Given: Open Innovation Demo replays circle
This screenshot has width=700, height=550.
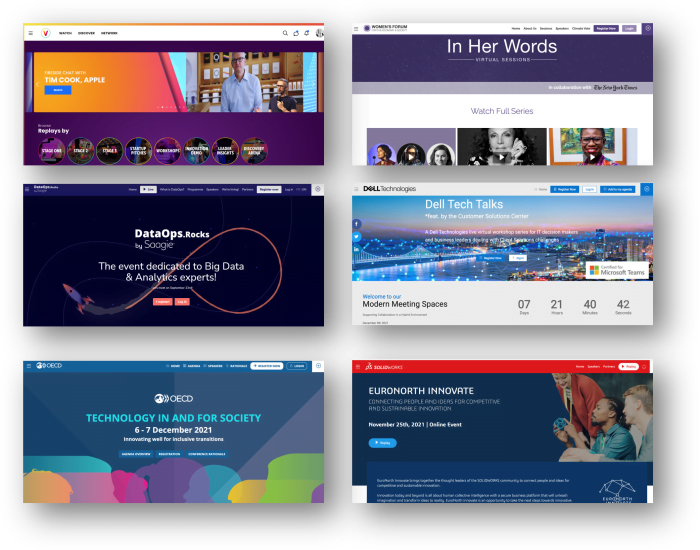Looking at the screenshot, I should [x=196, y=151].
